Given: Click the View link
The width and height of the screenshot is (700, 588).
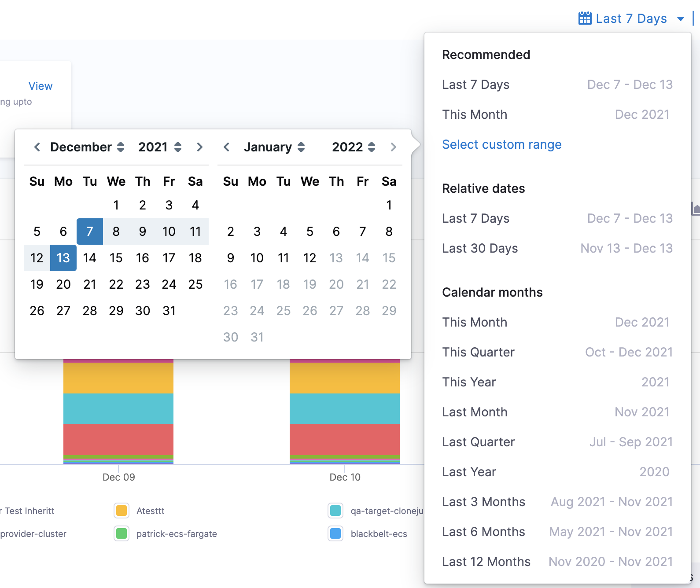Looking at the screenshot, I should [x=41, y=86].
